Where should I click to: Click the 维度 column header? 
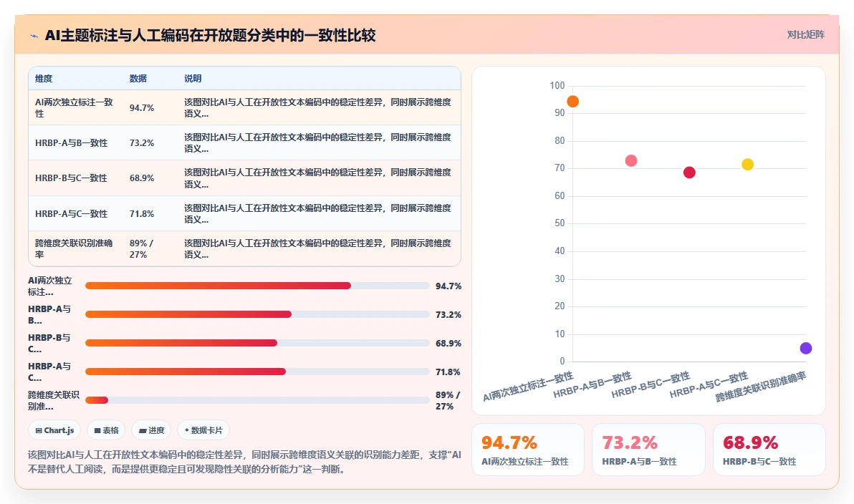click(44, 78)
